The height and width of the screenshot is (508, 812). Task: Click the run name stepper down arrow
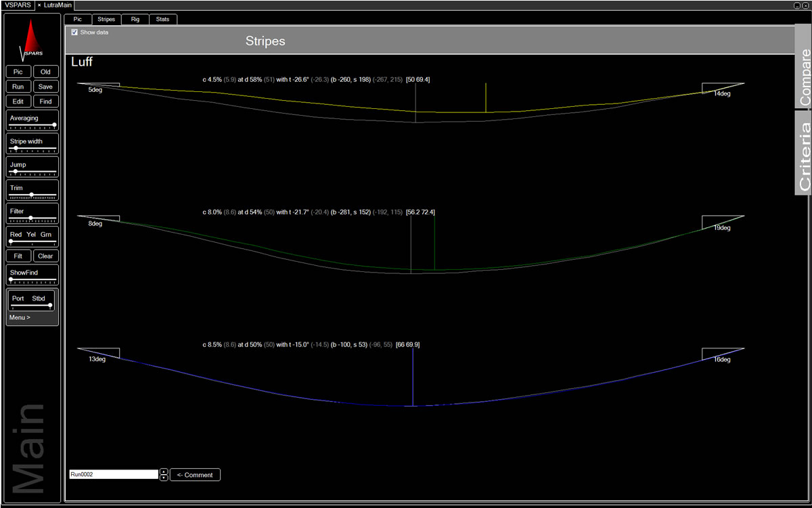pyautogui.click(x=164, y=478)
